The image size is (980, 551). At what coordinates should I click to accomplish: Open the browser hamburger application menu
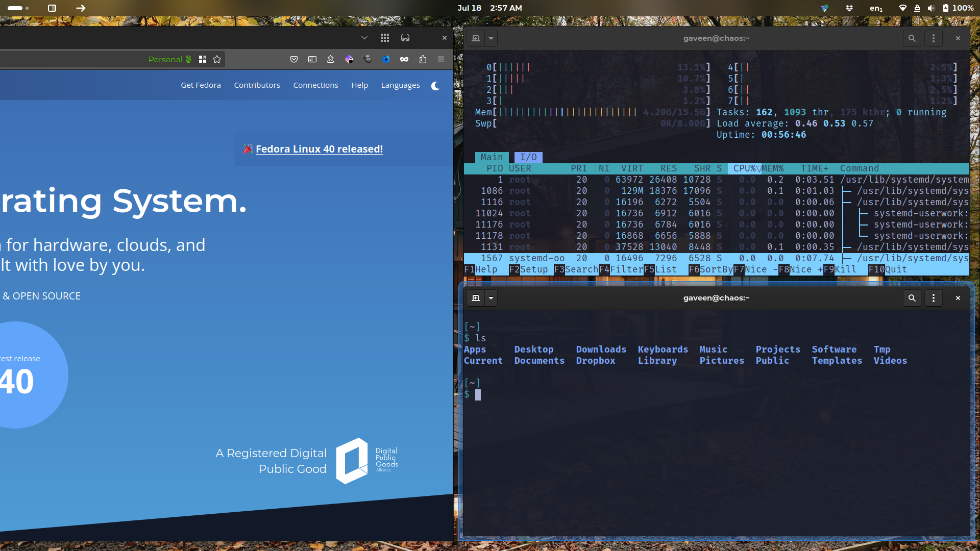tap(441, 59)
